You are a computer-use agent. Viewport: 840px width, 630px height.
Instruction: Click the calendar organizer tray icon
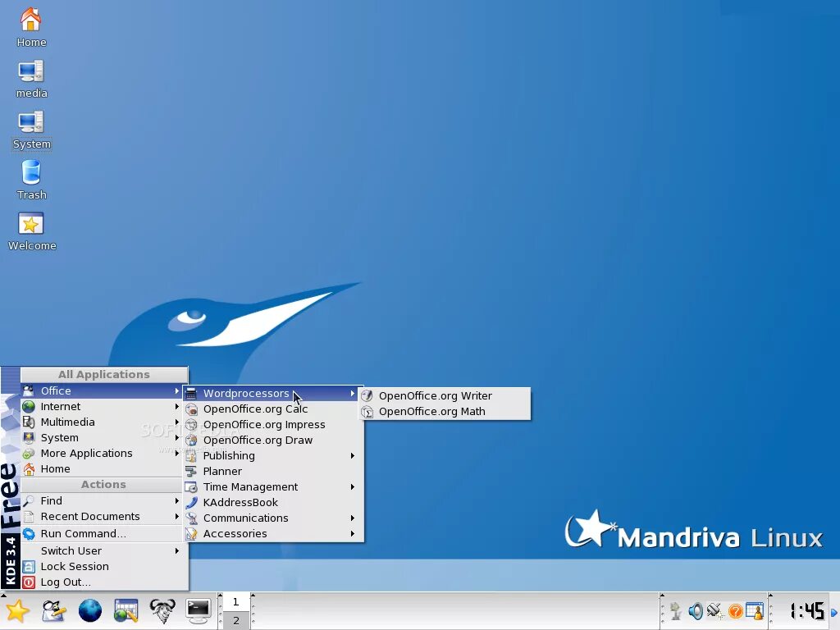(x=755, y=610)
